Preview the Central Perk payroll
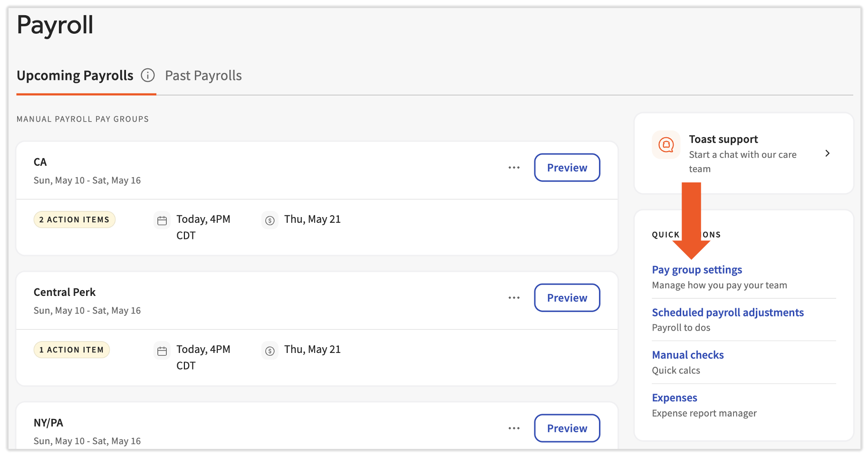 (567, 298)
